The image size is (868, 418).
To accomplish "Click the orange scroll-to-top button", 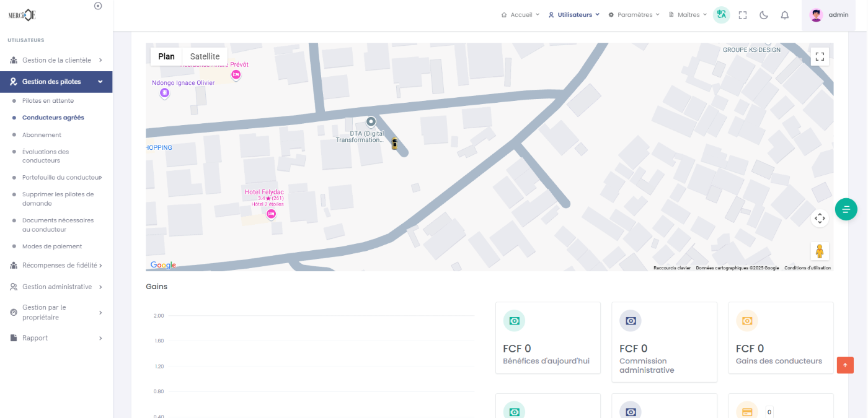I will 845,365.
